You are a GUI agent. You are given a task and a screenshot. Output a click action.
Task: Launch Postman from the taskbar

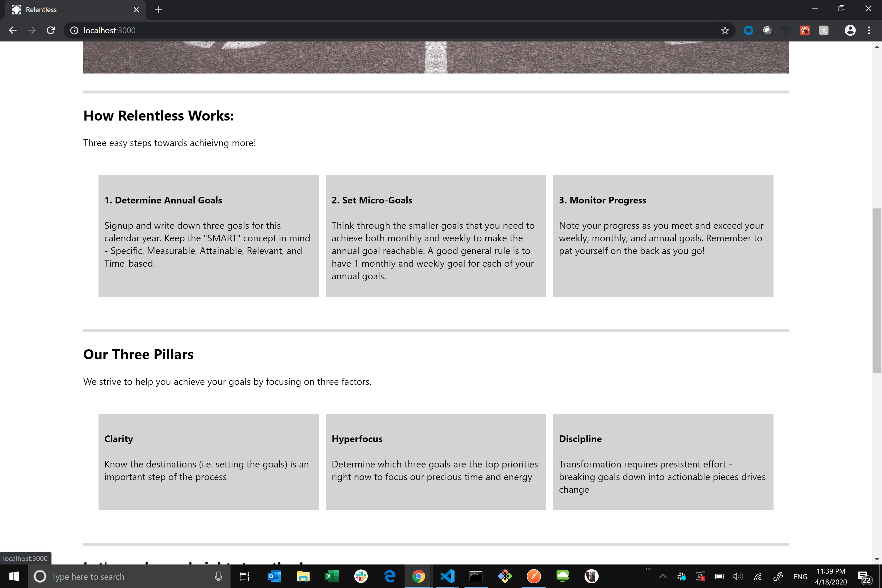pos(534,576)
